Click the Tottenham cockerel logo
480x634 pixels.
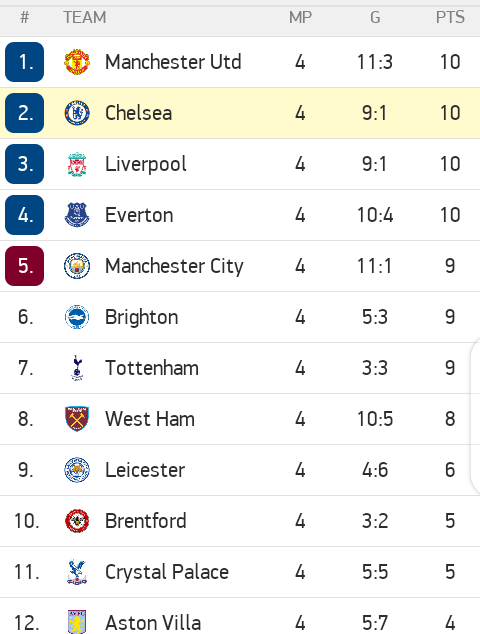click(x=77, y=368)
